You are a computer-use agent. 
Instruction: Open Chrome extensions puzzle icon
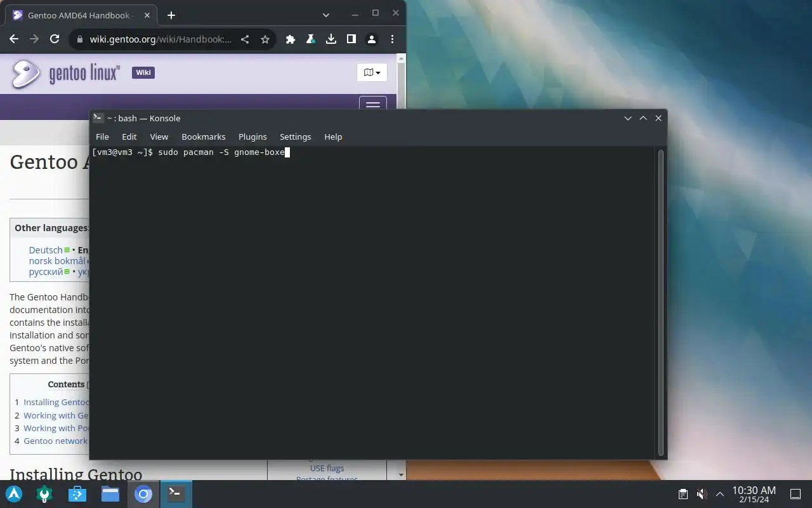[x=291, y=39]
